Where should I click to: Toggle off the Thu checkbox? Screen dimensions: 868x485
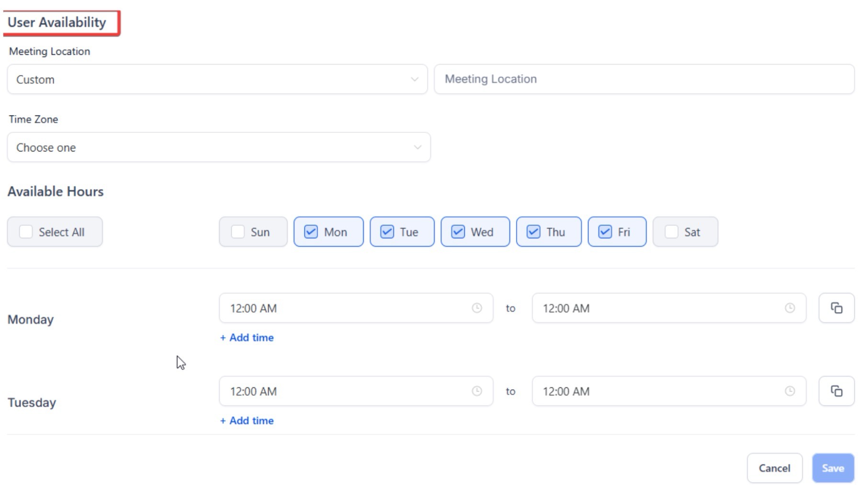533,232
